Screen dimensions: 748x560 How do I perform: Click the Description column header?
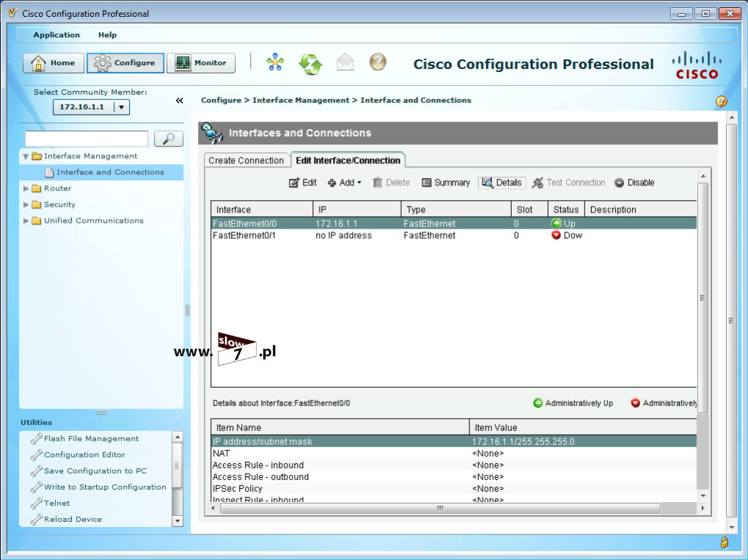point(641,210)
